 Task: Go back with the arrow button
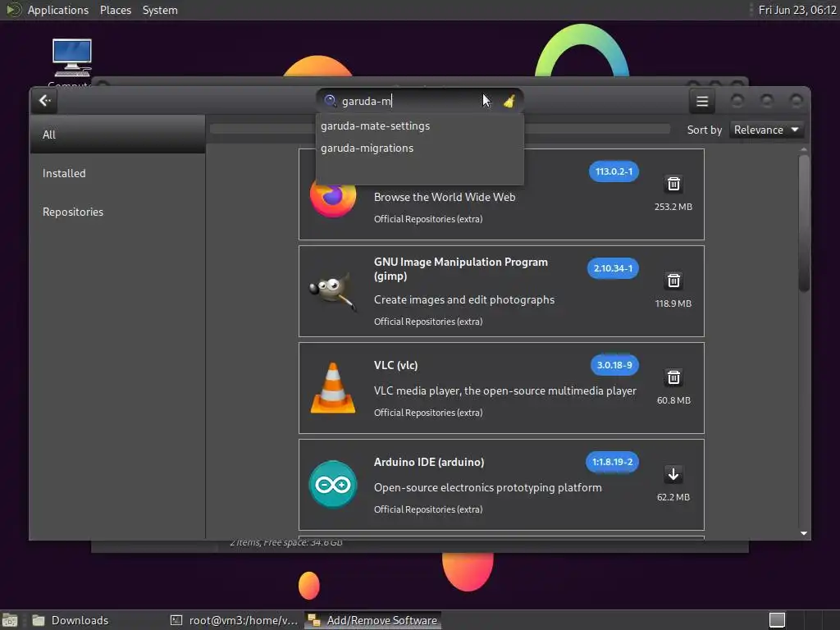(x=44, y=101)
